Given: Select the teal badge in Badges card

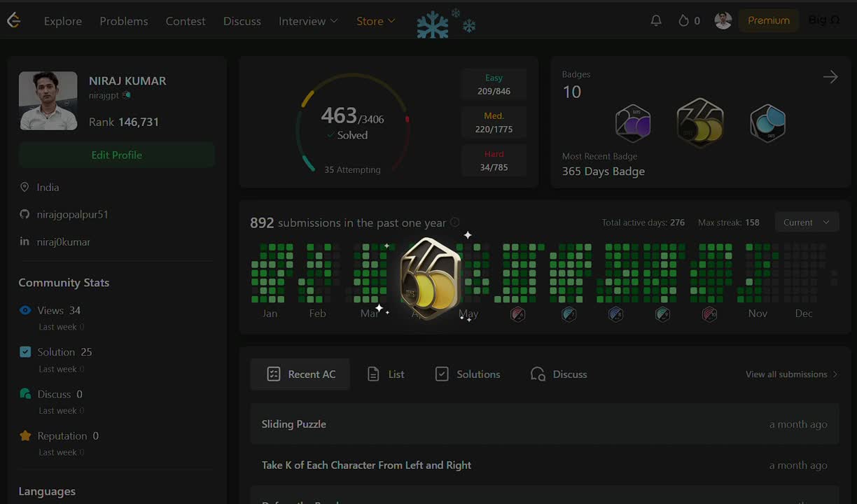Looking at the screenshot, I should coord(767,124).
